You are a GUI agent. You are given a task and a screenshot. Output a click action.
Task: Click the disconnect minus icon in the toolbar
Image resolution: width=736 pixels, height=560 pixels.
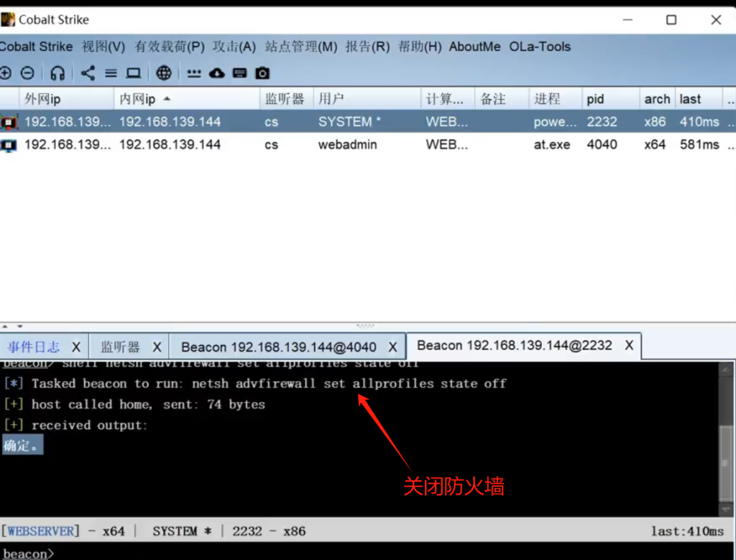[x=28, y=73]
